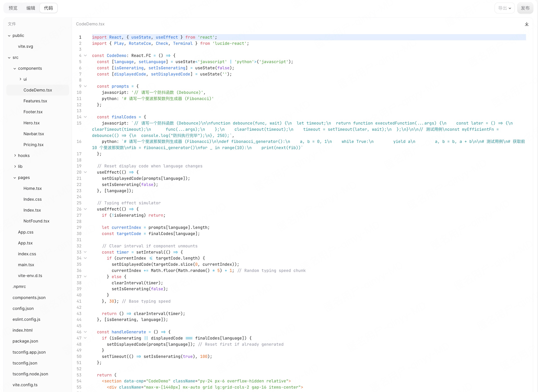Switch to the 编辑 tab
This screenshot has height=392, width=538.
click(x=31, y=8)
